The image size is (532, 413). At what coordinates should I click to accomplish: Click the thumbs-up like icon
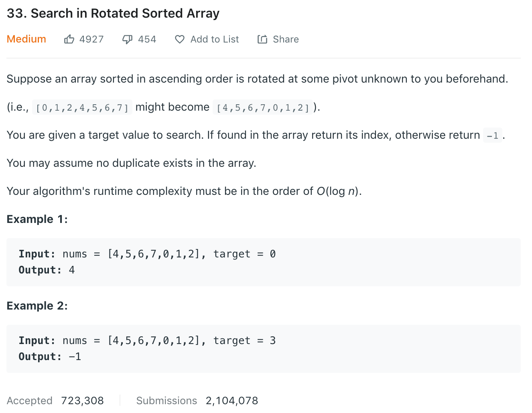pyautogui.click(x=69, y=39)
